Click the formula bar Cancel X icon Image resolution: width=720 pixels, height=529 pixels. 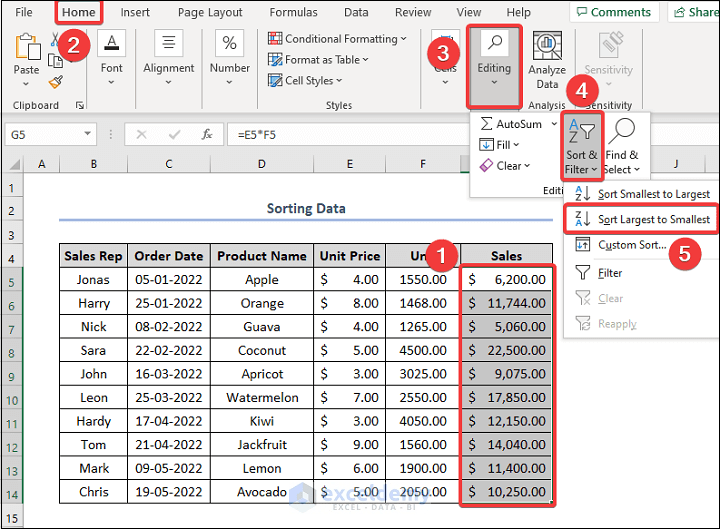141,135
